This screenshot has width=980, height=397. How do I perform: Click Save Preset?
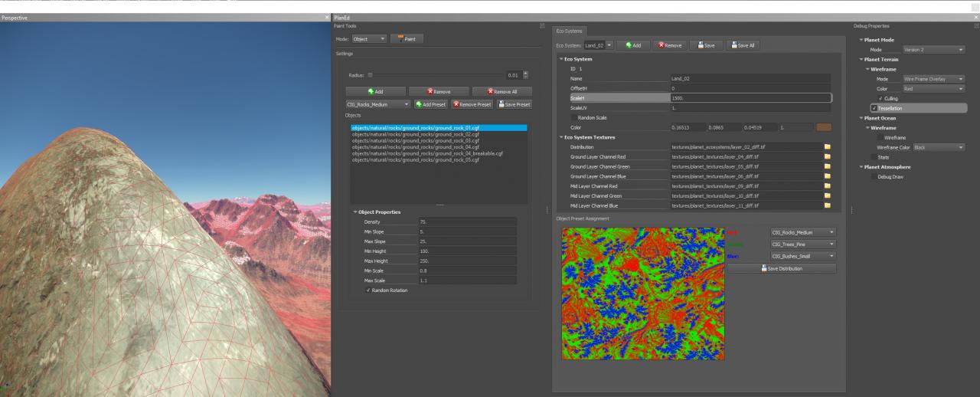coord(514,104)
